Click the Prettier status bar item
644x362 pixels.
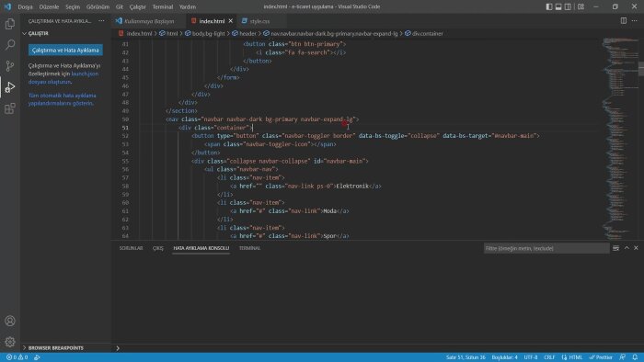[x=601, y=357]
